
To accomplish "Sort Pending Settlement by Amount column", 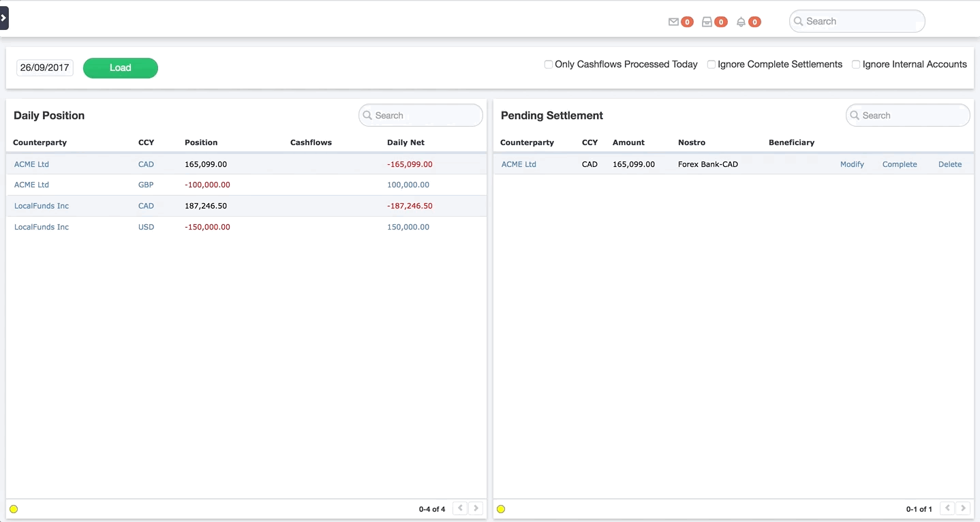I will pos(628,142).
